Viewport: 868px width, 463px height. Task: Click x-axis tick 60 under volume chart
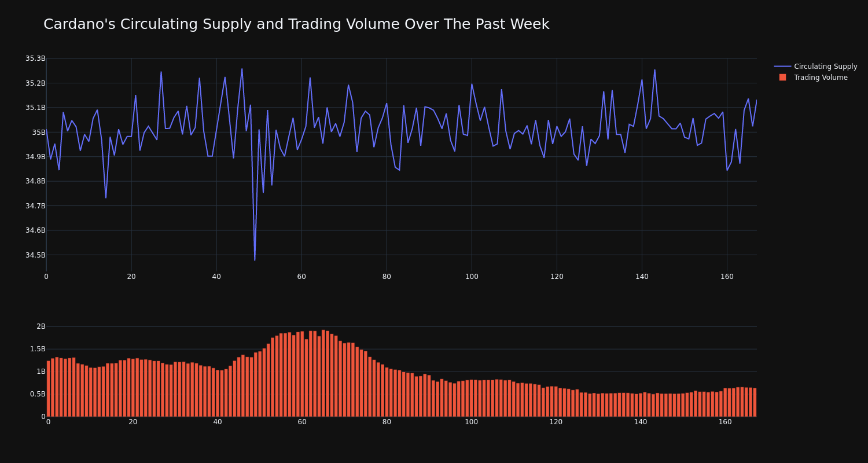click(x=302, y=422)
